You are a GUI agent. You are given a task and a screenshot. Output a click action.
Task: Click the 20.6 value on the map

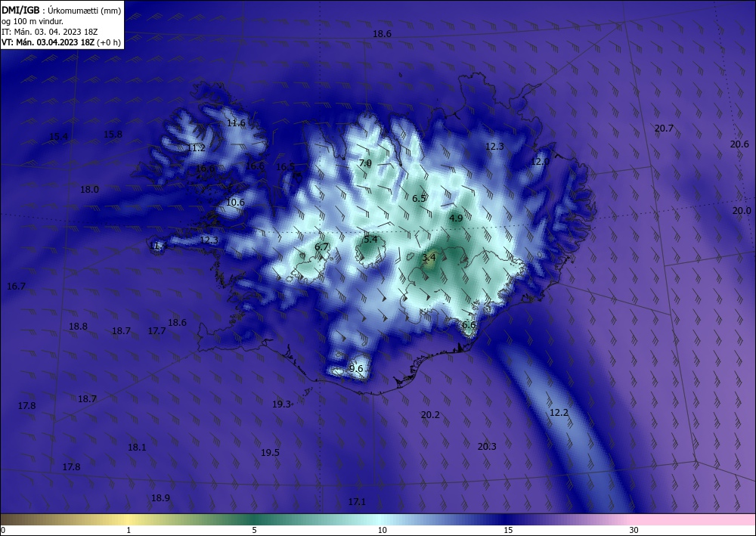pos(739,144)
